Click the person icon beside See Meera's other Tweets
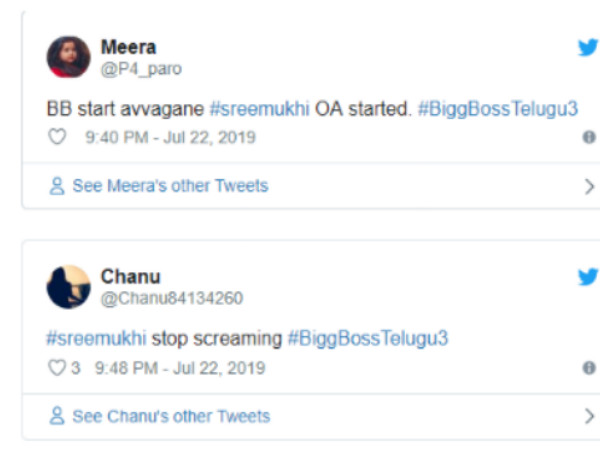 (x=57, y=186)
